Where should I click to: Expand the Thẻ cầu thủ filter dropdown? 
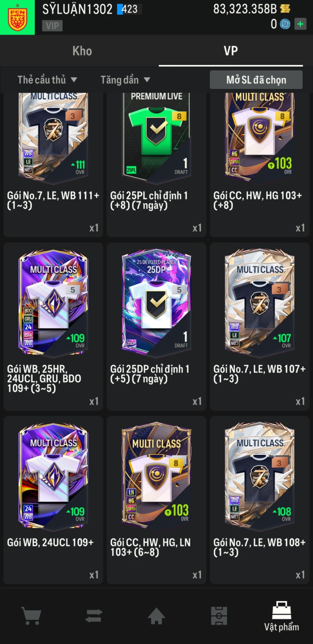47,80
